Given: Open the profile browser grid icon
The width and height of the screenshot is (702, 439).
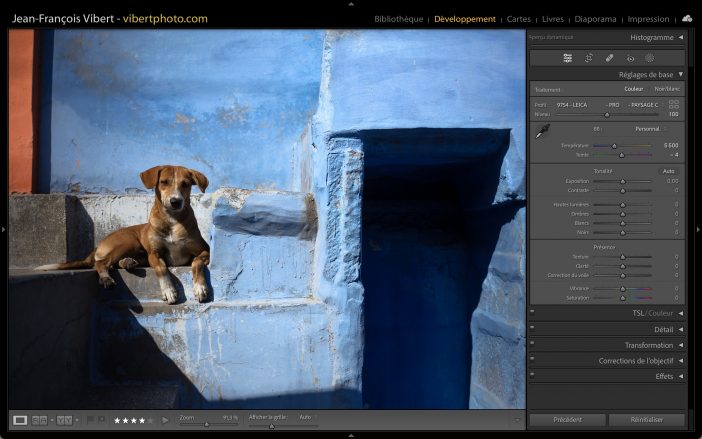Looking at the screenshot, I should pyautogui.click(x=674, y=104).
